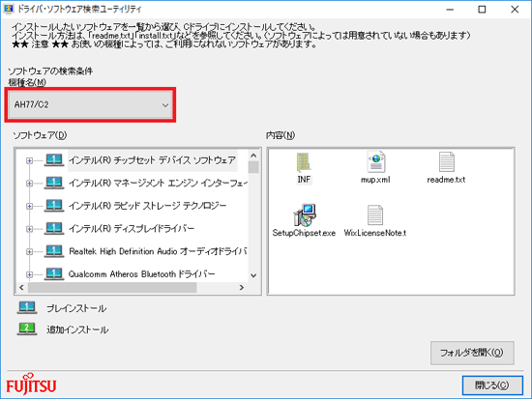
Task: Select the mup.xml file icon
Action: [x=375, y=161]
